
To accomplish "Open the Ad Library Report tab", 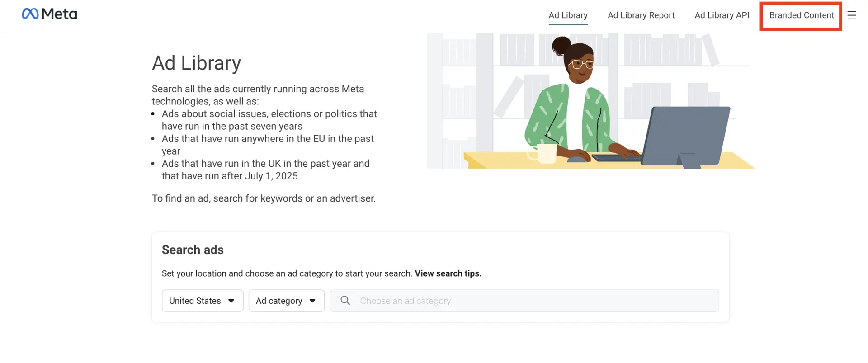I will tap(641, 15).
